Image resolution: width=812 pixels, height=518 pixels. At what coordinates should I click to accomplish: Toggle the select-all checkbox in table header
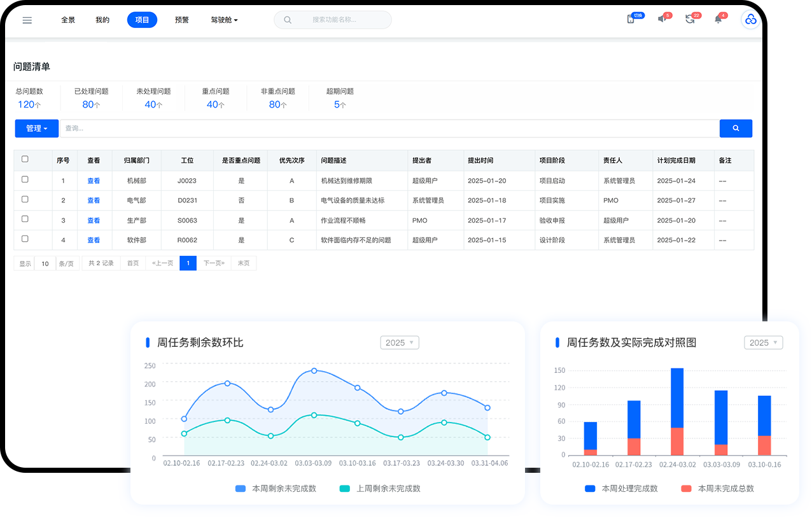tap(25, 159)
